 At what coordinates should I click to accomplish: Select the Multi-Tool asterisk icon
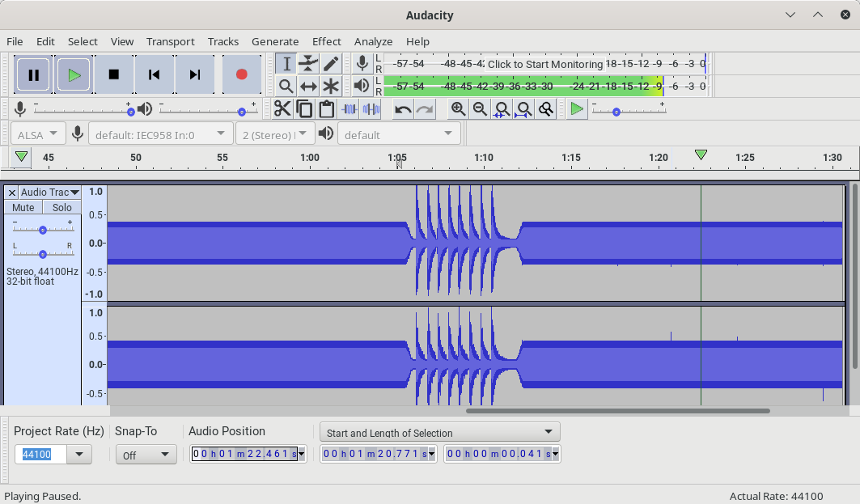[331, 86]
